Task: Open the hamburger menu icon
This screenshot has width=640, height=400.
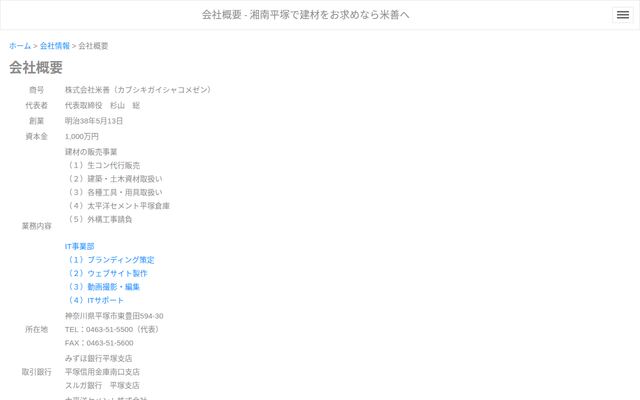Action: pos(622,15)
